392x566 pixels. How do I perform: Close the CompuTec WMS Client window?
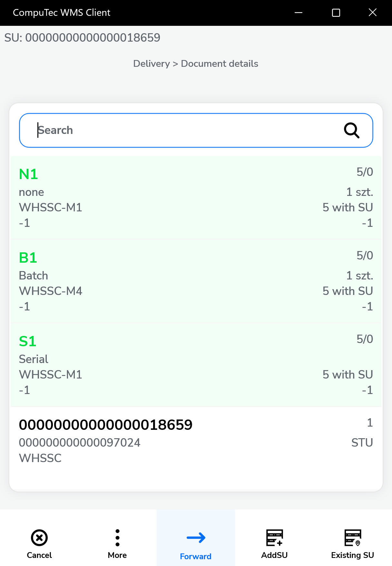coord(373,13)
